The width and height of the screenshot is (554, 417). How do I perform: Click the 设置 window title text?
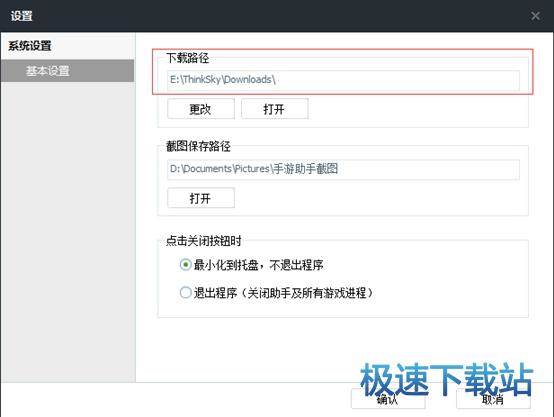[x=21, y=16]
